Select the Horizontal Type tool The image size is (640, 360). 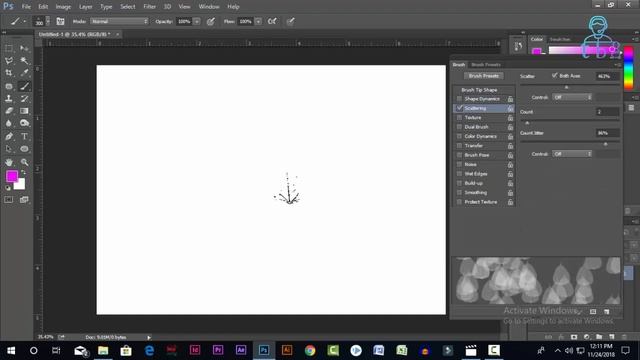pyautogui.click(x=24, y=136)
